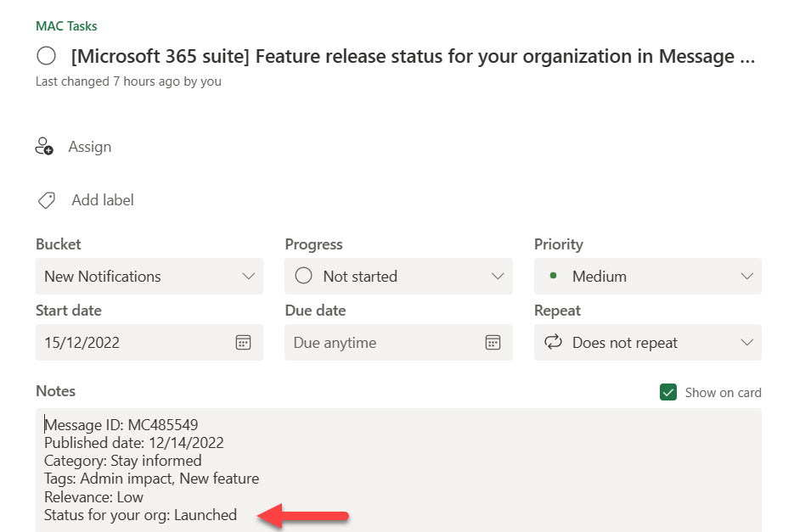Click the Start date field with 15/12/2022

tap(149, 343)
